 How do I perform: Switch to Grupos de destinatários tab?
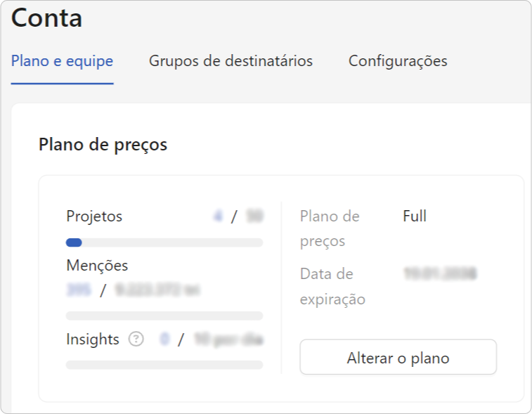point(231,61)
